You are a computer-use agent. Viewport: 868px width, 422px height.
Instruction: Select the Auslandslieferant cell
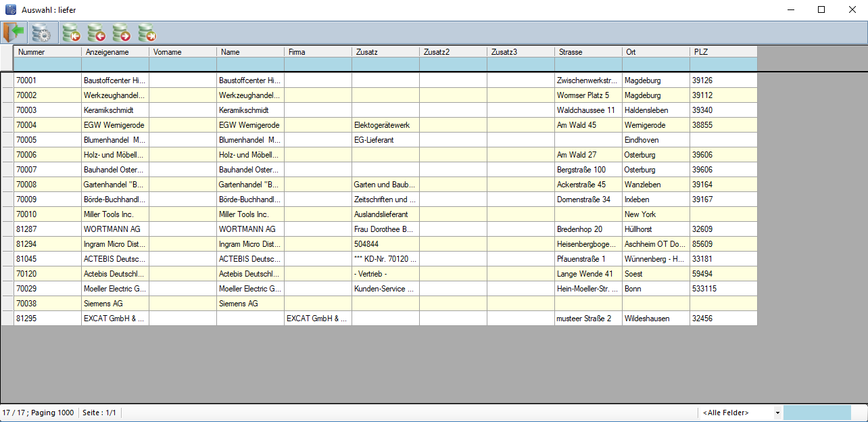pos(385,214)
